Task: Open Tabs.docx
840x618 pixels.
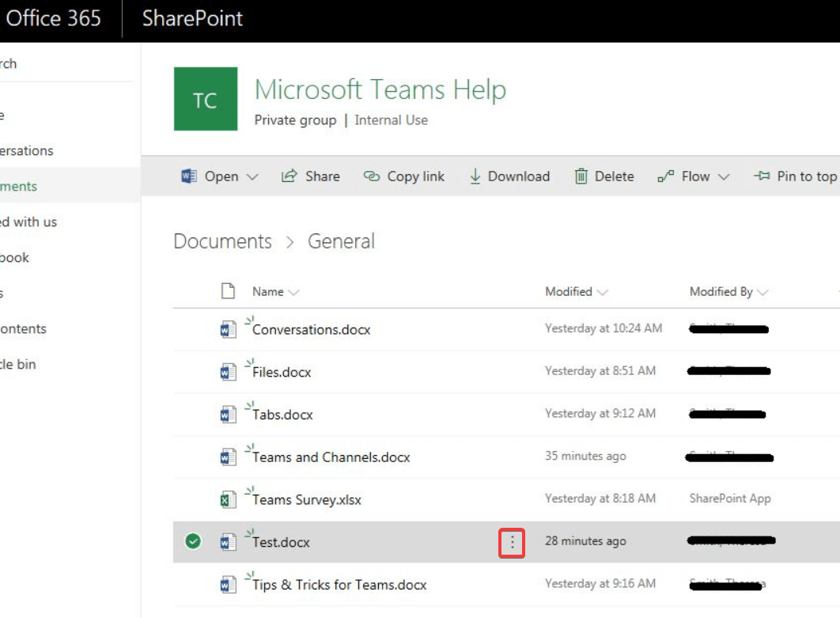Action: (x=283, y=415)
